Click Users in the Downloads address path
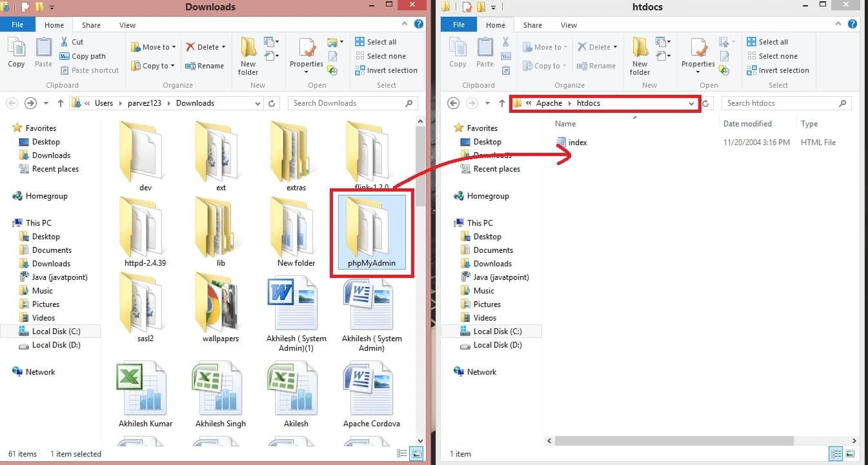 [103, 103]
